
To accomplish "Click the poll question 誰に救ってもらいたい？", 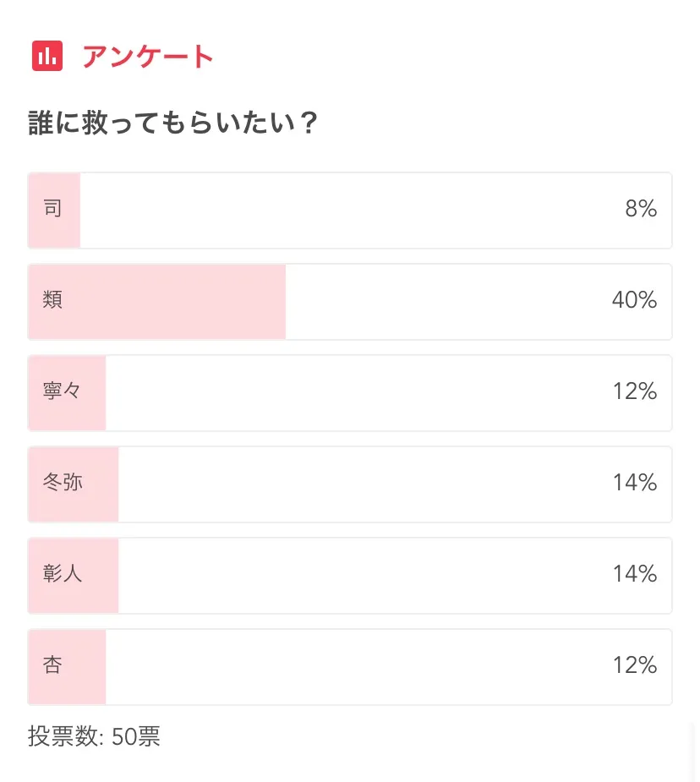I will tap(172, 123).
